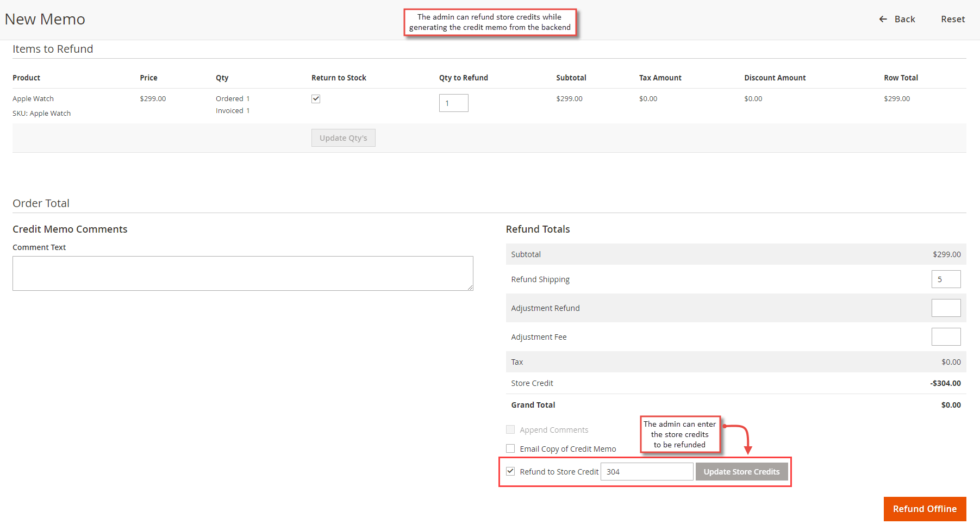Focus the Adjustment Fee input
Image resolution: width=980 pixels, height=524 pixels.
[x=946, y=337]
